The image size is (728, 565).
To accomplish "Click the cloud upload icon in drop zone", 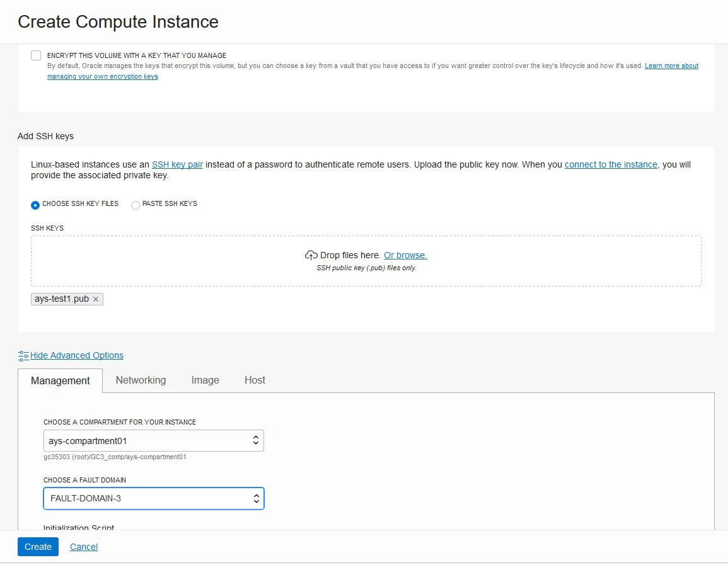I will tap(311, 255).
